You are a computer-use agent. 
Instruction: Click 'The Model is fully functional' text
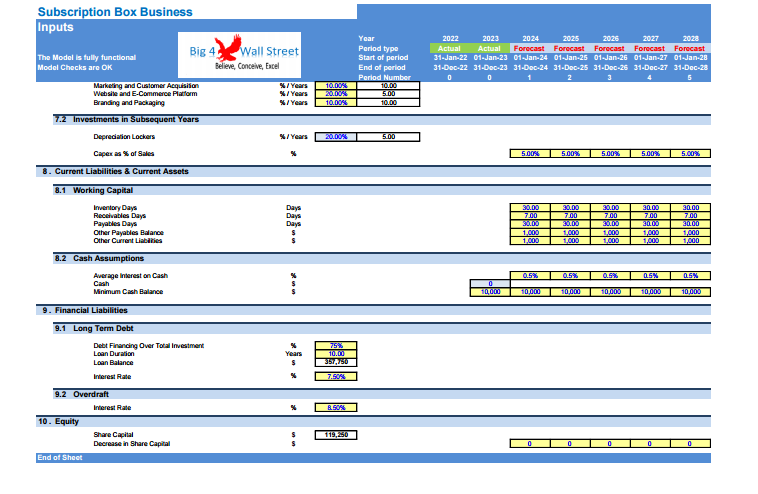[x=87, y=58]
